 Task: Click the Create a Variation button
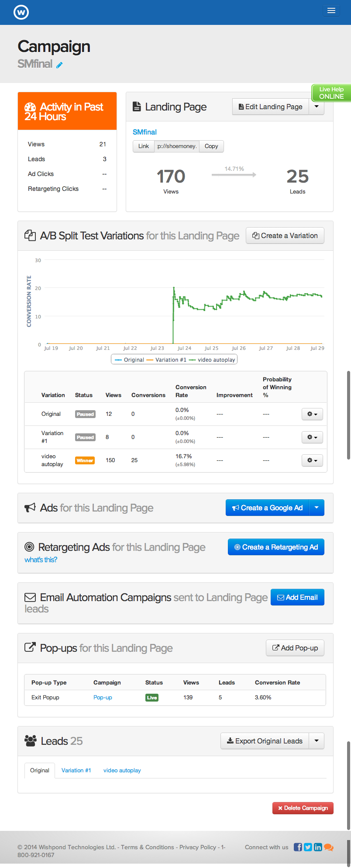(285, 235)
